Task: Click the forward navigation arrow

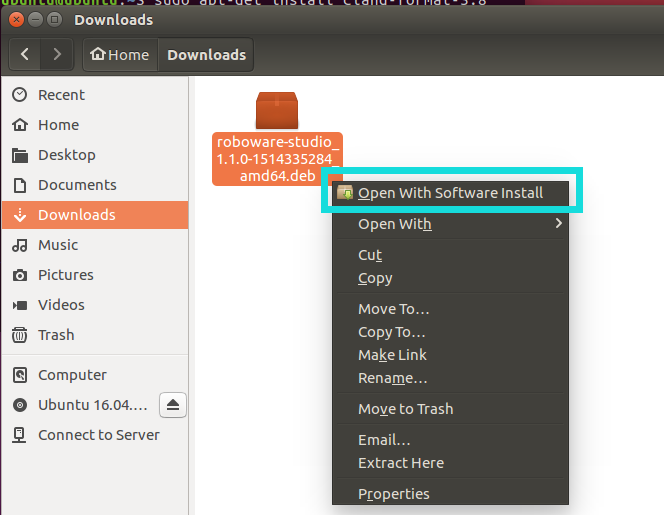Action: point(57,54)
